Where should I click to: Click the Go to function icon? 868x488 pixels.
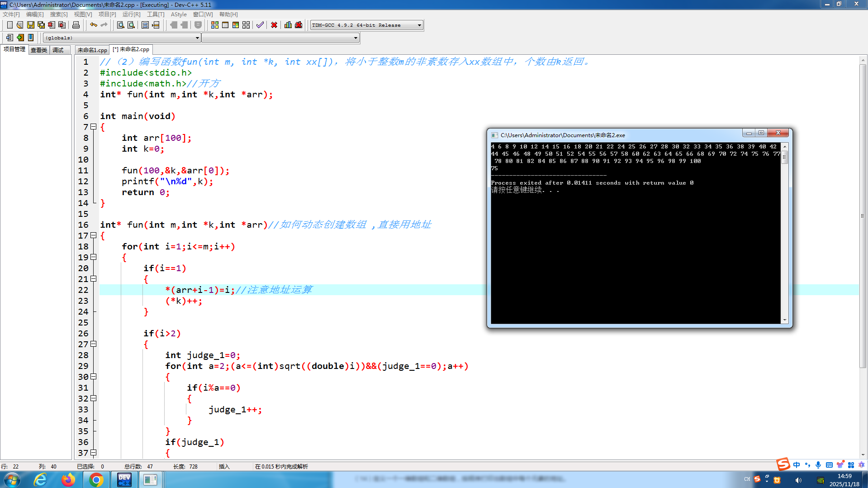[145, 25]
